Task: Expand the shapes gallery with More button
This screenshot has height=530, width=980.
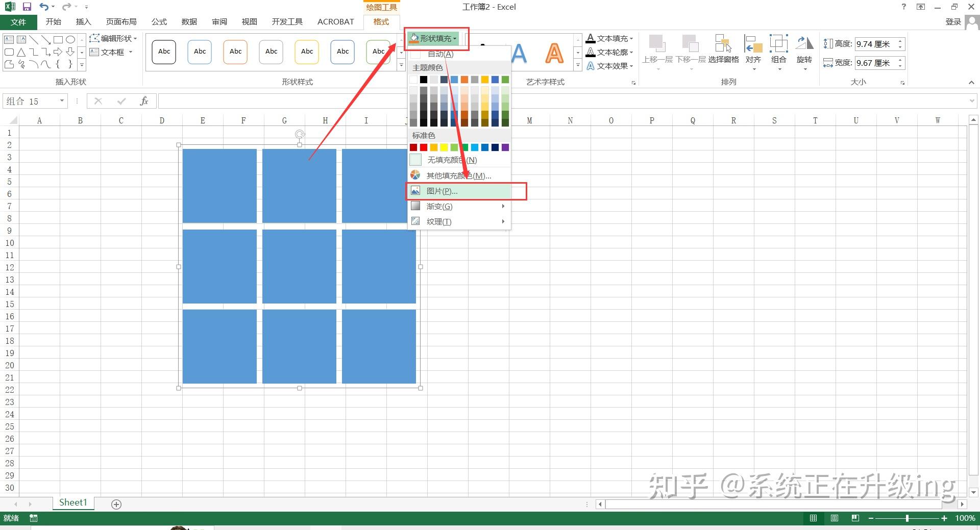Action: (x=82, y=65)
